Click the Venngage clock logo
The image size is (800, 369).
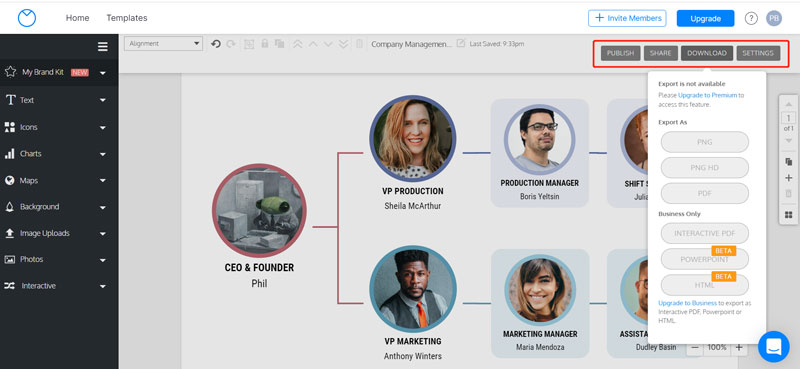(x=27, y=18)
